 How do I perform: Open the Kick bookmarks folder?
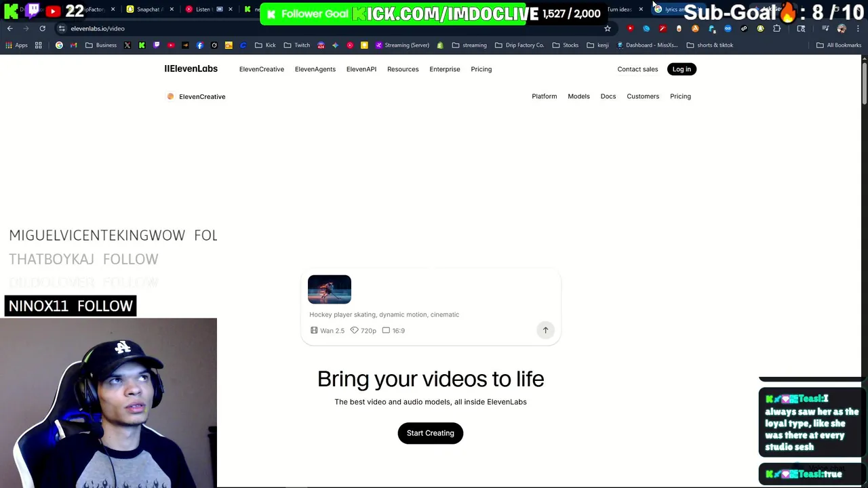(265, 45)
